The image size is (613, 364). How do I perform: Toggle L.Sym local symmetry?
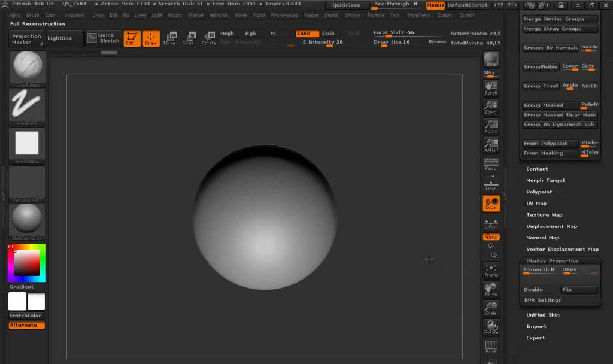click(x=491, y=224)
